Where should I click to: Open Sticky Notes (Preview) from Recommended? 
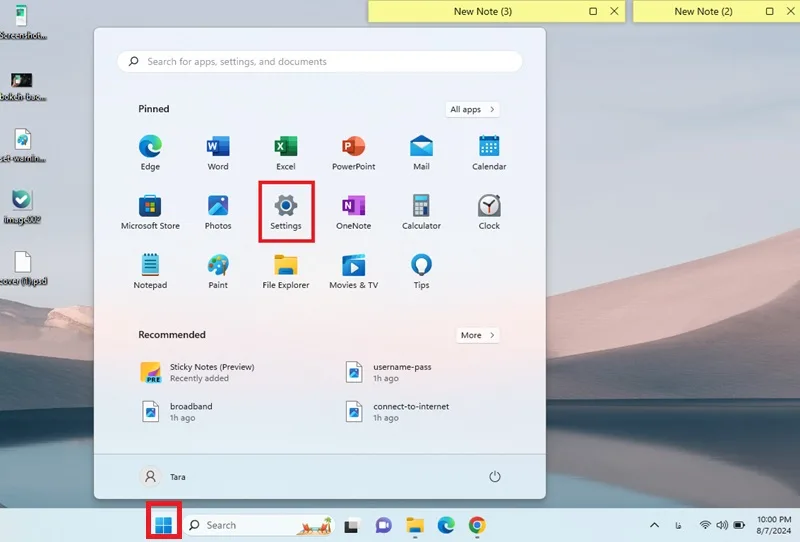point(197,372)
